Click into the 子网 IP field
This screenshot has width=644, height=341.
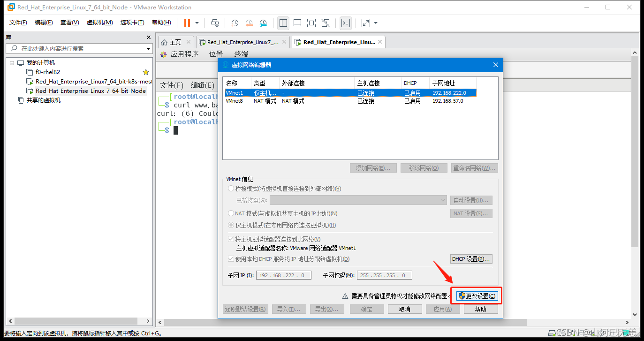(283, 275)
